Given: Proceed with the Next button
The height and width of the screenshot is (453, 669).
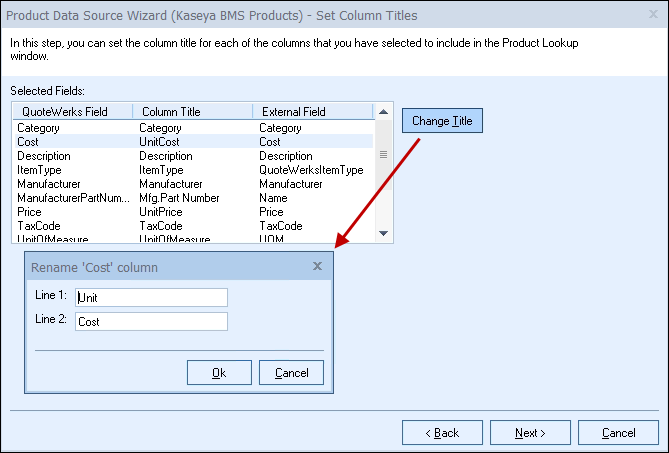Looking at the screenshot, I should [x=530, y=433].
